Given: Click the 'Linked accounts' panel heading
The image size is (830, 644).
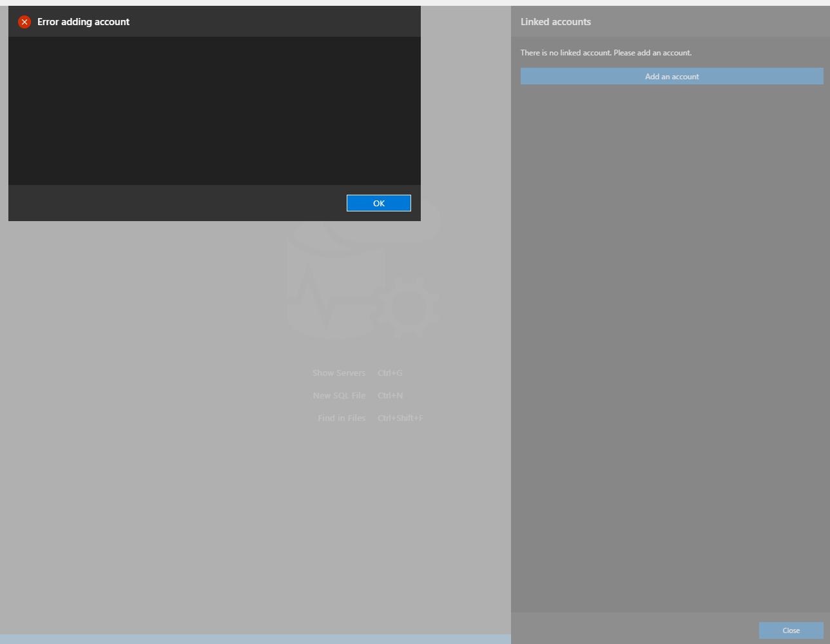Looking at the screenshot, I should [x=555, y=22].
